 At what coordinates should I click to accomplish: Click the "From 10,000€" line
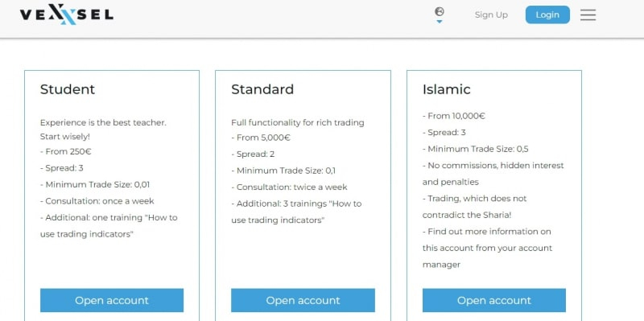(454, 116)
